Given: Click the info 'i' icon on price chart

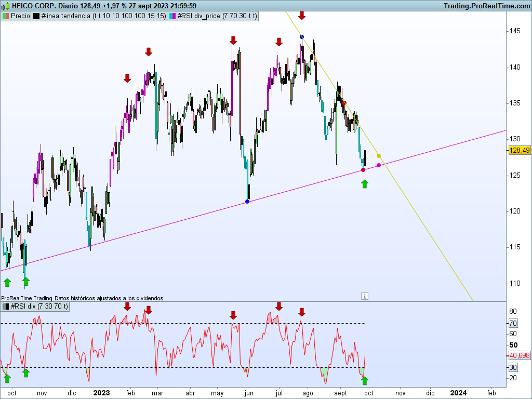Looking at the screenshot, I should tap(364, 296).
